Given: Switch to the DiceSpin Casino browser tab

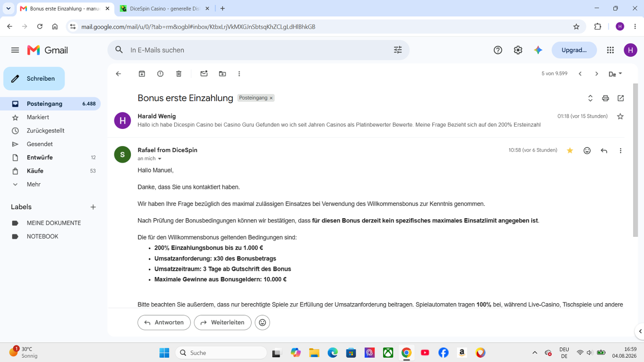Looking at the screenshot, I should coord(165,9).
